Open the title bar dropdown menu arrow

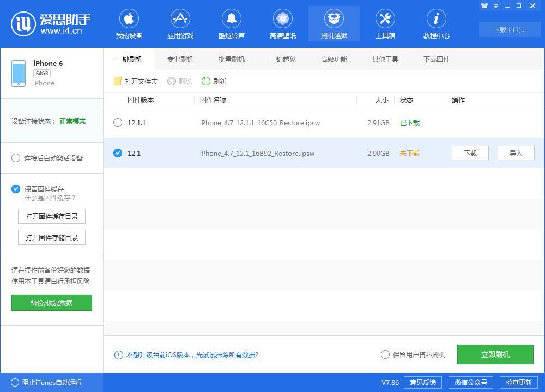(496, 5)
